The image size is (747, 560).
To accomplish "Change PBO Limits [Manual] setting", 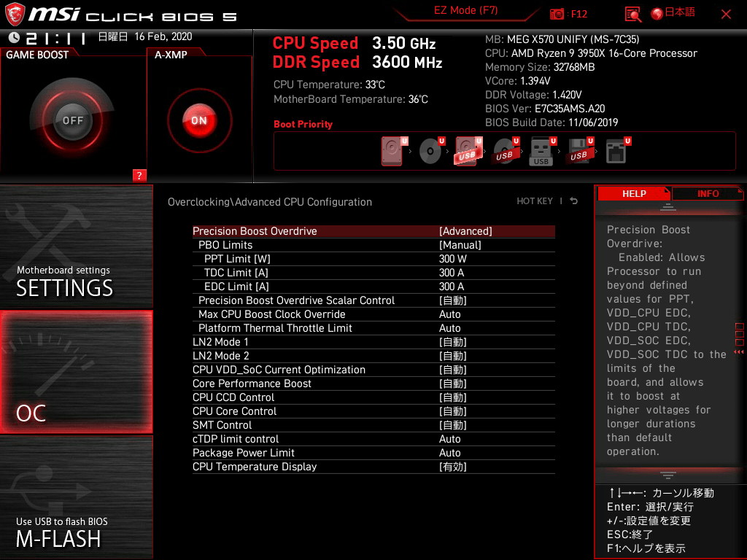I will (x=373, y=245).
